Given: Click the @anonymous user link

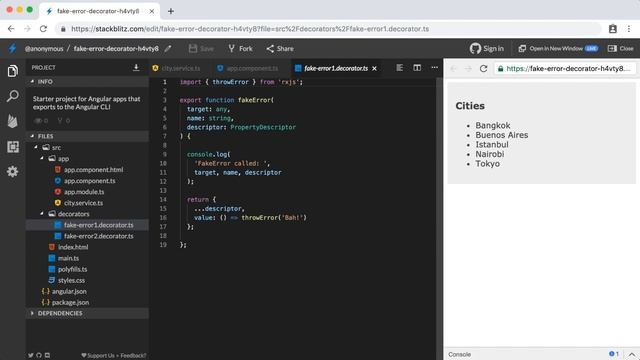Looking at the screenshot, I should coord(44,49).
